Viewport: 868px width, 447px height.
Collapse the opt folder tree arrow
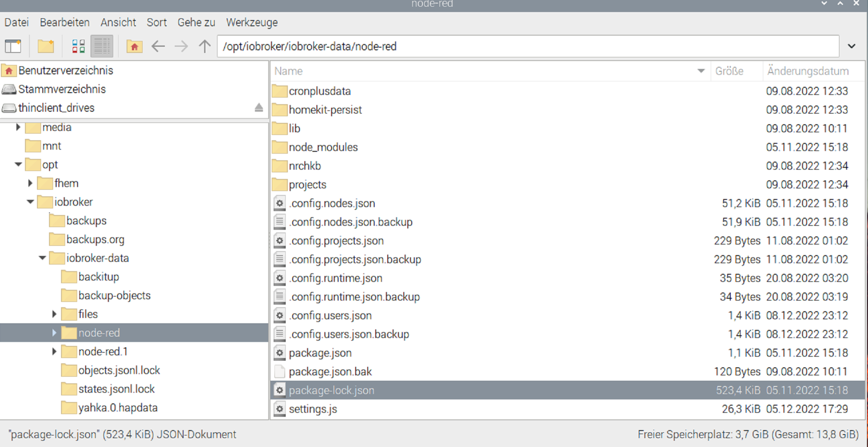coord(18,165)
